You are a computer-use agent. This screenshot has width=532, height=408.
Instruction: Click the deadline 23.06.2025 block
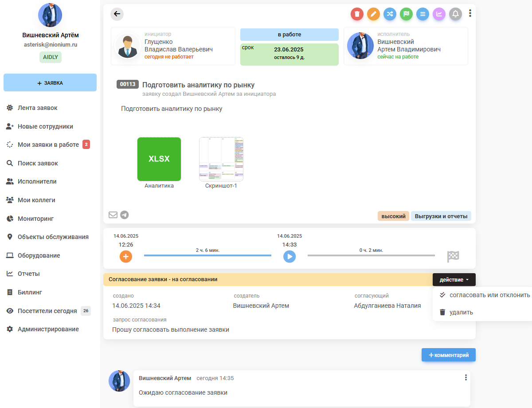pyautogui.click(x=289, y=54)
